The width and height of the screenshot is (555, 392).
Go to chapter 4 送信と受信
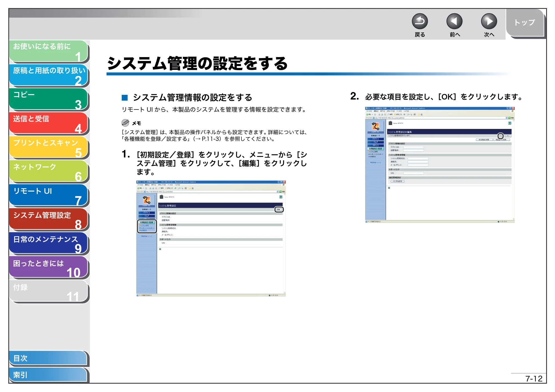pos(49,123)
